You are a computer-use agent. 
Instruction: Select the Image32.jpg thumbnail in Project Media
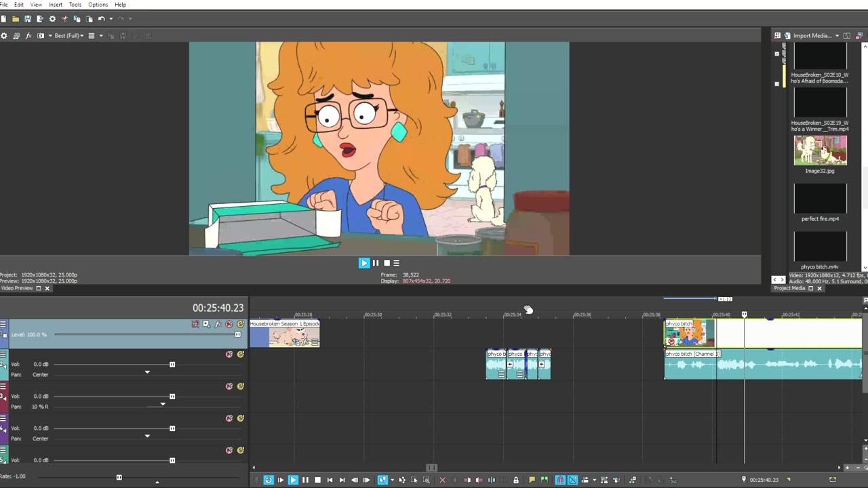821,150
